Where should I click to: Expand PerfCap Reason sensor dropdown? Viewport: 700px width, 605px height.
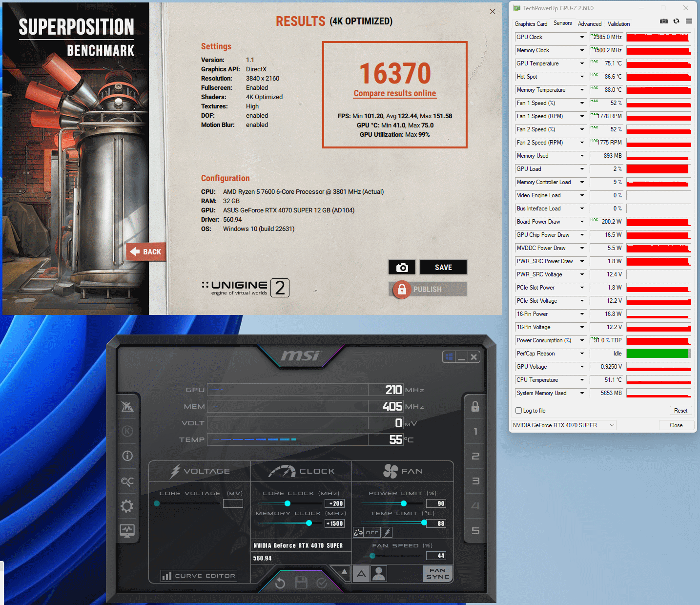point(582,354)
